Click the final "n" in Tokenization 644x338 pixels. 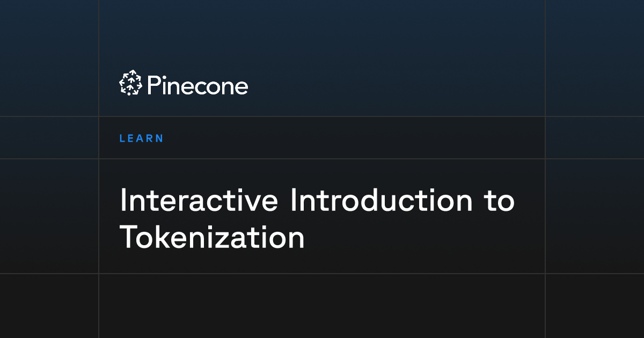pos(297,240)
